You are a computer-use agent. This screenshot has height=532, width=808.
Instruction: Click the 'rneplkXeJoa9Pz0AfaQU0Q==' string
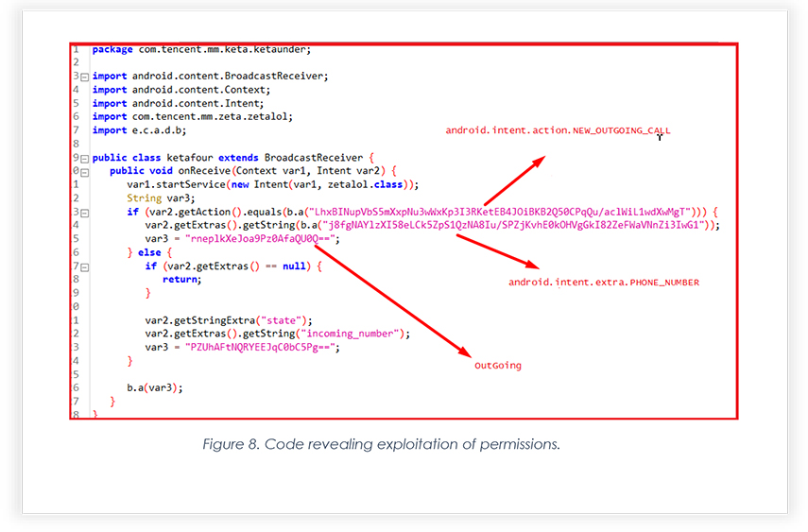point(260,239)
